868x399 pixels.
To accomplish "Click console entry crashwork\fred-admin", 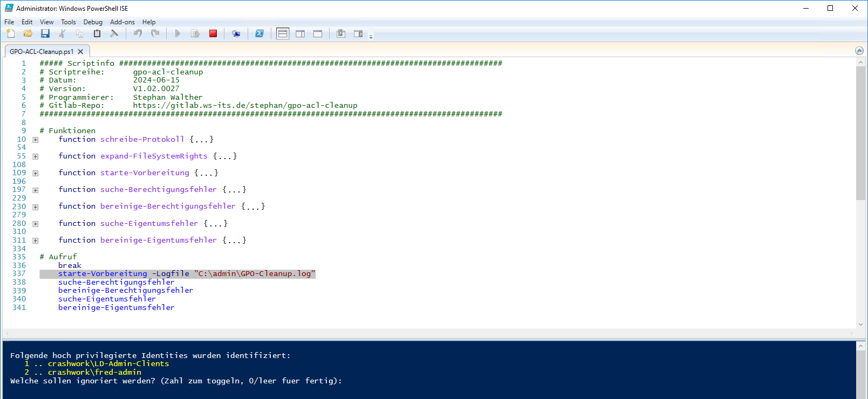I will (x=94, y=373).
